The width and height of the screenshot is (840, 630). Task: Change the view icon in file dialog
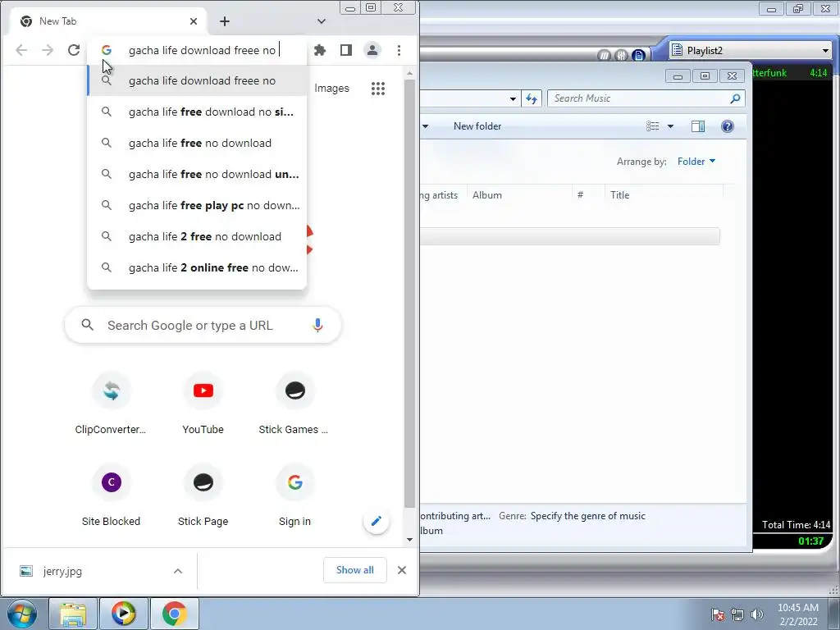[652, 126]
